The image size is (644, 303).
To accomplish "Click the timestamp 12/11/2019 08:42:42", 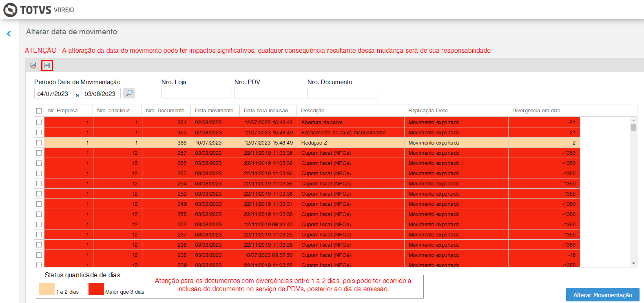I will point(268,225).
